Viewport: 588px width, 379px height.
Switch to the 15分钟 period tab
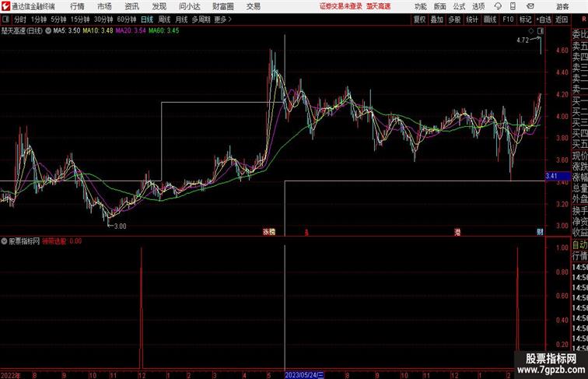80,19
